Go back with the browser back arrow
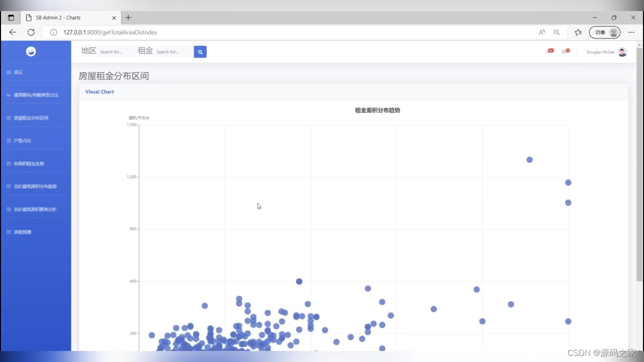644x362 pixels. tap(13, 32)
